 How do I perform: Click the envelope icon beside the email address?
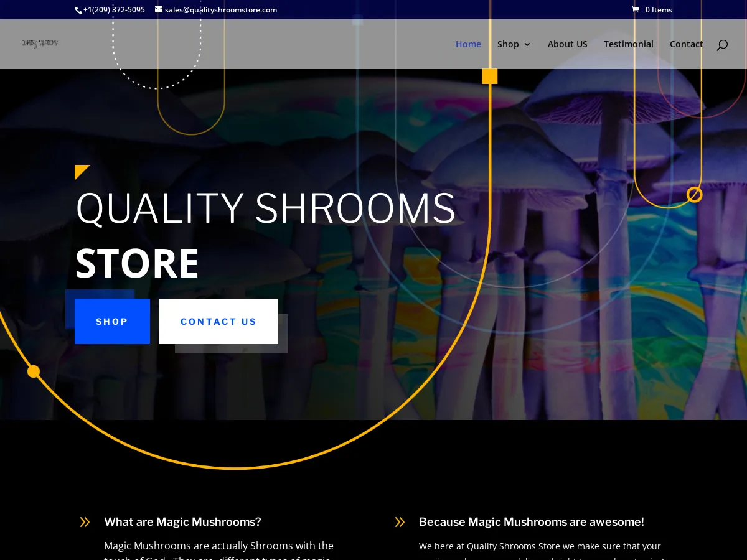click(159, 9)
